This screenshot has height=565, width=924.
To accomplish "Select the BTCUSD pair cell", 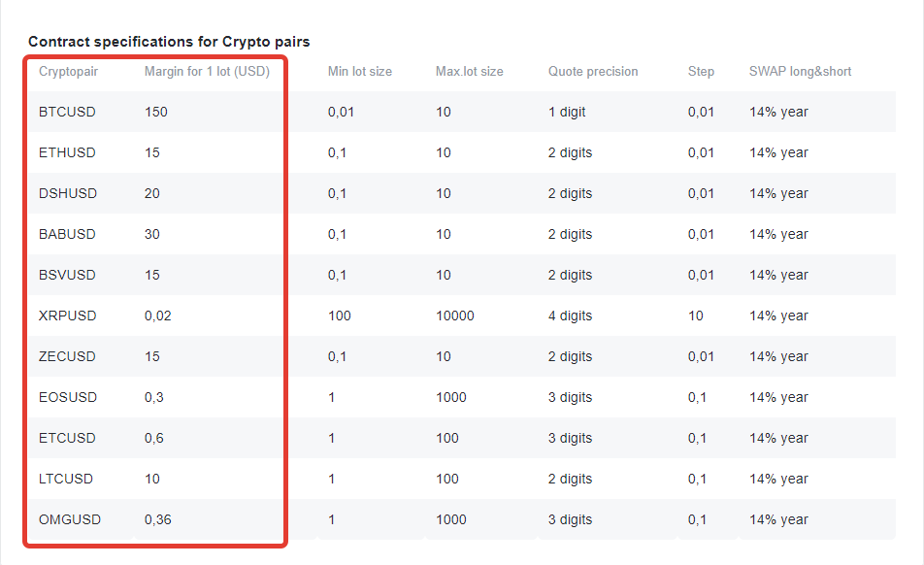I will [x=67, y=112].
